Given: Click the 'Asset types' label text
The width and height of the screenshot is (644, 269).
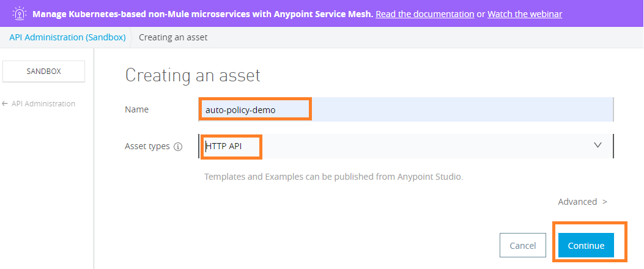Looking at the screenshot, I should (147, 146).
